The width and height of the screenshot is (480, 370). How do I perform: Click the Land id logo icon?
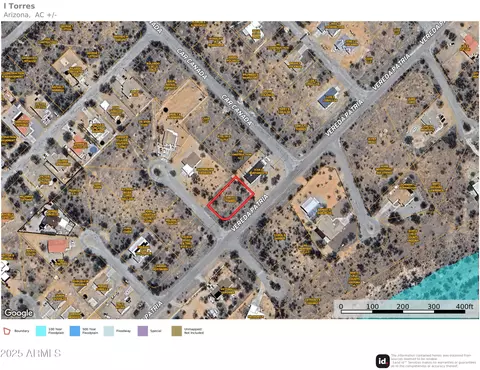click(x=383, y=361)
